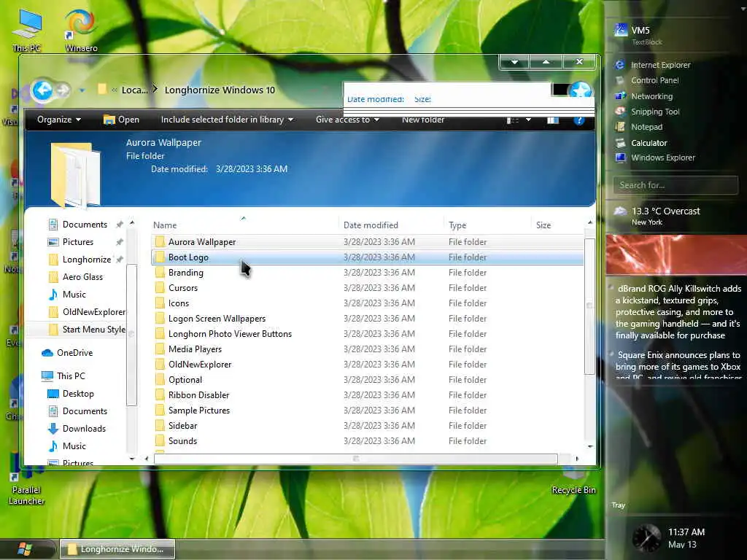Open the Recycle Bin on desktop
This screenshot has width=747, height=560.
(x=573, y=481)
